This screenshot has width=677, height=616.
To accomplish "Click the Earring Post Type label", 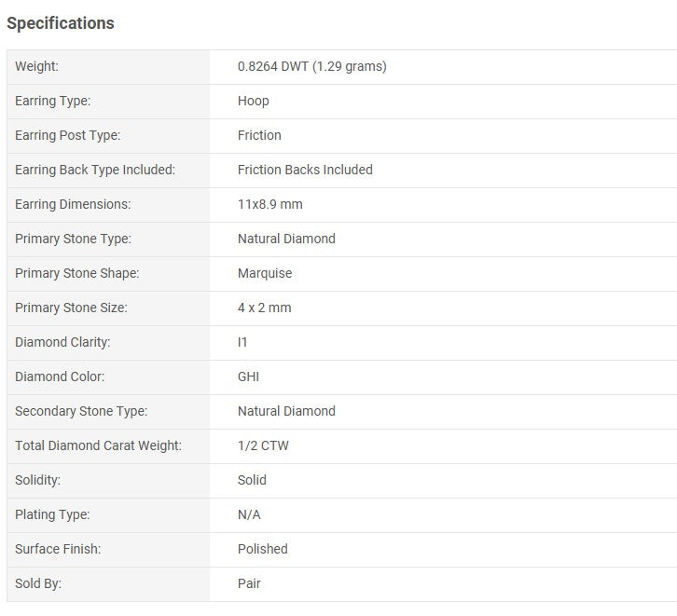I will tap(67, 135).
